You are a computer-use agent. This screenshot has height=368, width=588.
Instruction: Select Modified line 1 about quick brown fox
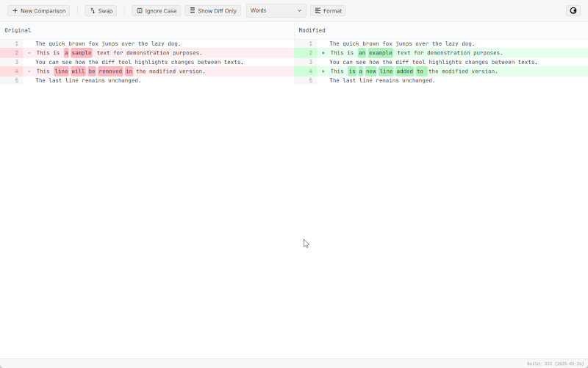pyautogui.click(x=402, y=44)
